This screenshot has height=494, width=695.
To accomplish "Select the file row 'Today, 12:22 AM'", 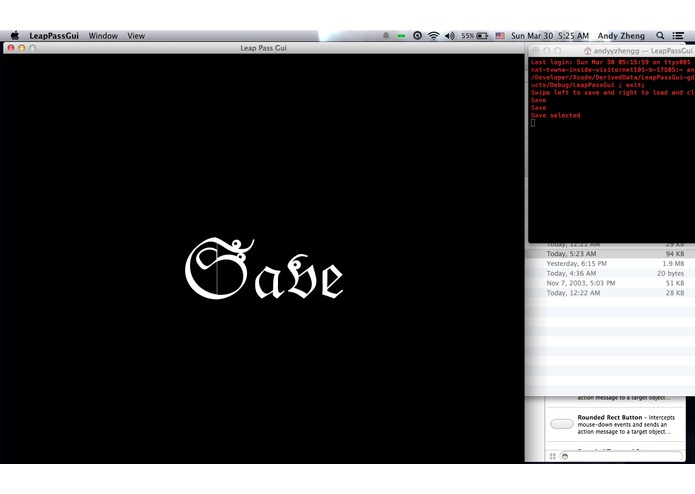I will click(x=610, y=293).
